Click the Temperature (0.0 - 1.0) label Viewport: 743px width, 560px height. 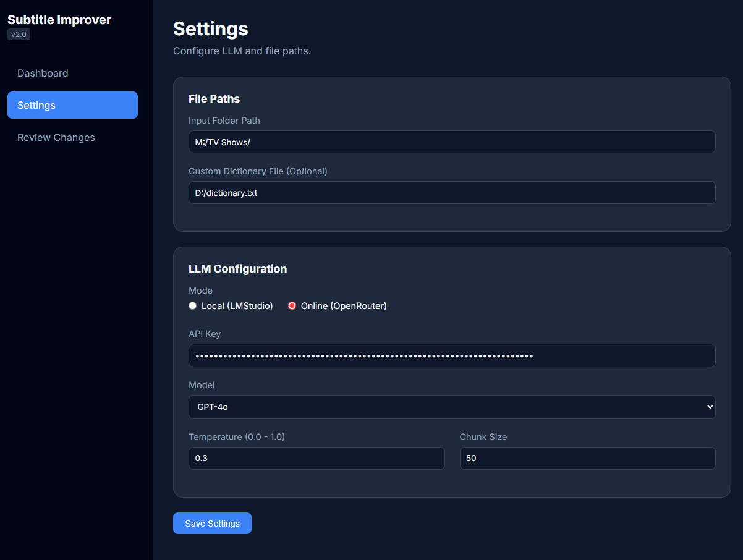click(236, 437)
